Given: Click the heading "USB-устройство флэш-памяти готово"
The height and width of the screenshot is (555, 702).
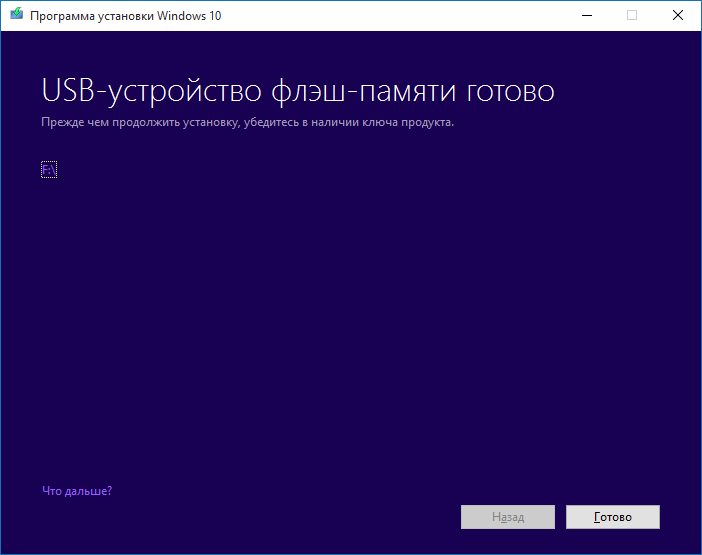Looking at the screenshot, I should point(298,91).
